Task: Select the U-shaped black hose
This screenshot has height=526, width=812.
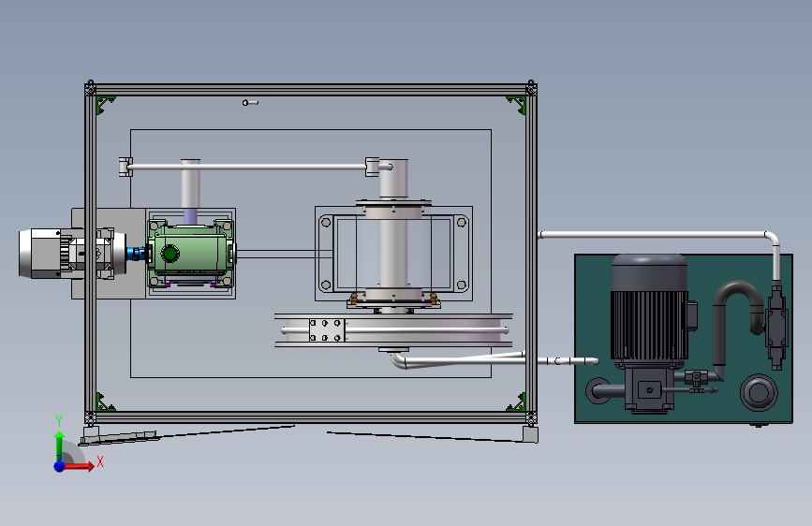Action: click(x=736, y=321)
